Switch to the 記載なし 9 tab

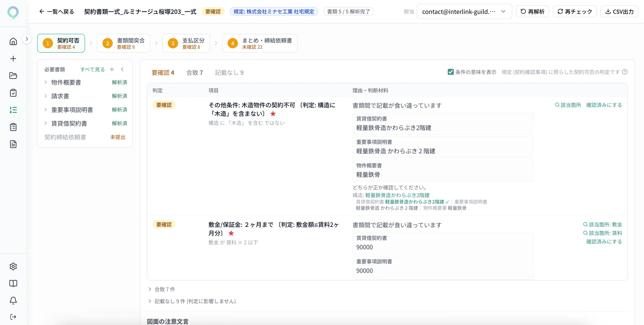coord(229,73)
